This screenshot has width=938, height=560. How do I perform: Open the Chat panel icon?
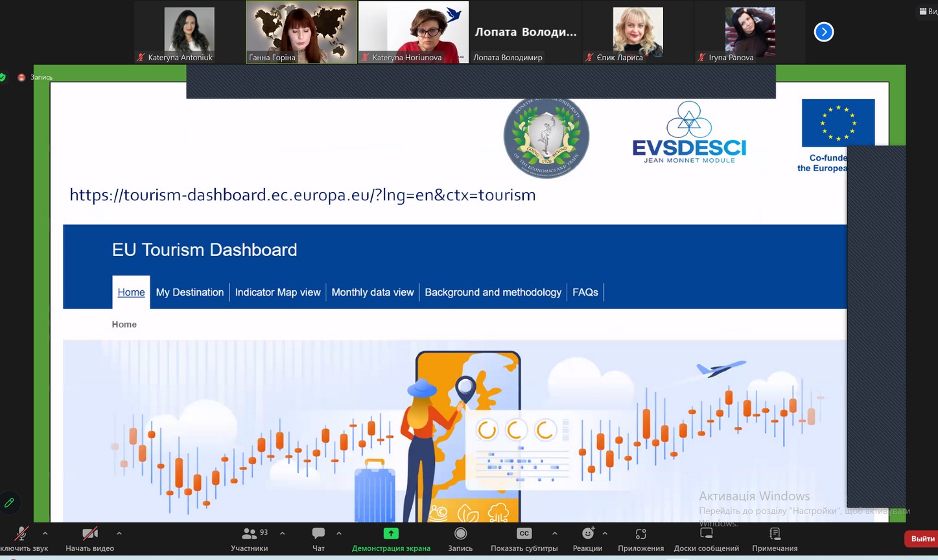pyautogui.click(x=318, y=534)
